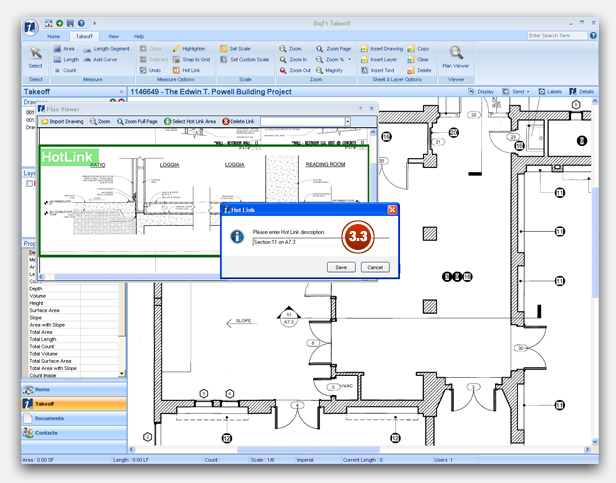
Task: Save the Hot Link description
Action: pos(341,267)
